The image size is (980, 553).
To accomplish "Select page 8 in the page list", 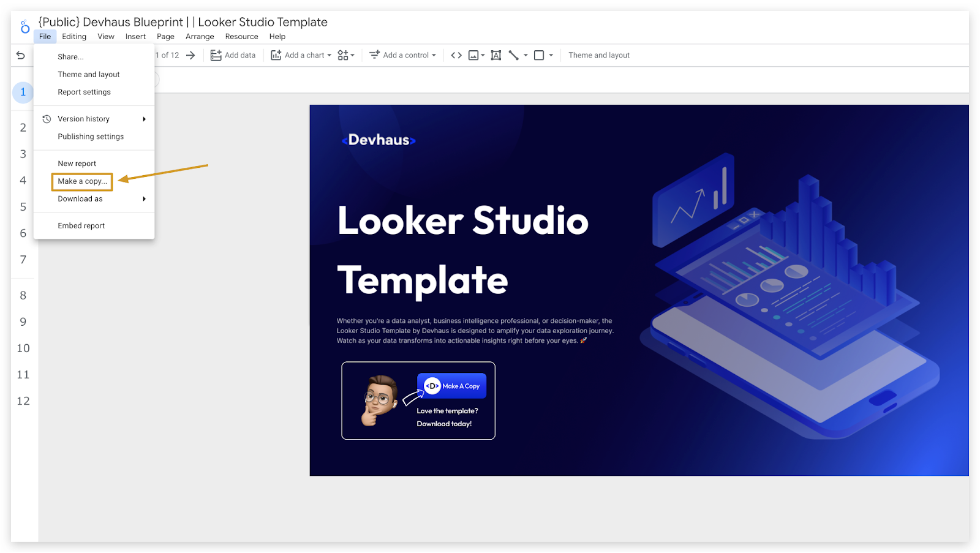I will tap(23, 295).
